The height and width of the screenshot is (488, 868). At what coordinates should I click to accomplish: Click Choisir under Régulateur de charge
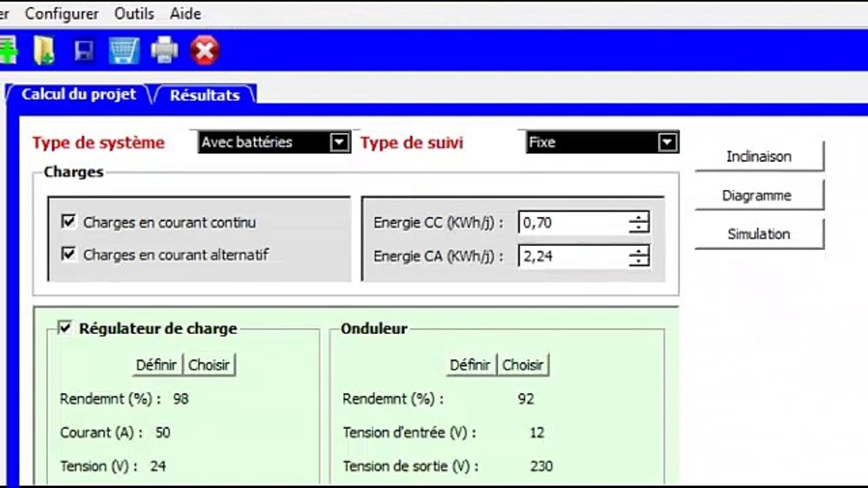point(210,365)
